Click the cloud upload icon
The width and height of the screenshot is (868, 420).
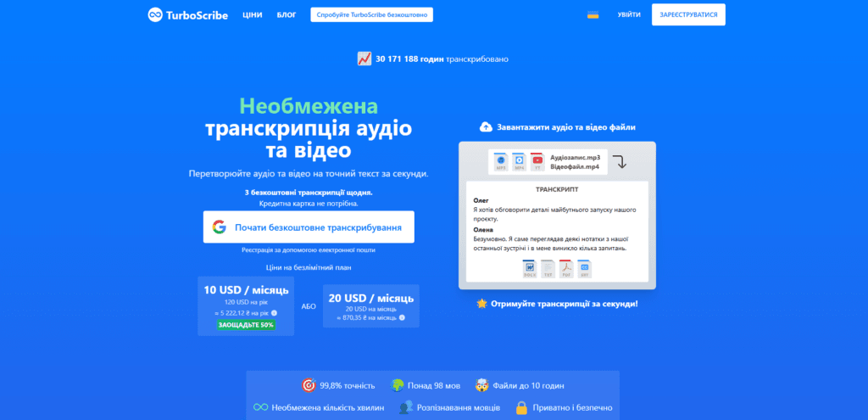[x=485, y=127]
